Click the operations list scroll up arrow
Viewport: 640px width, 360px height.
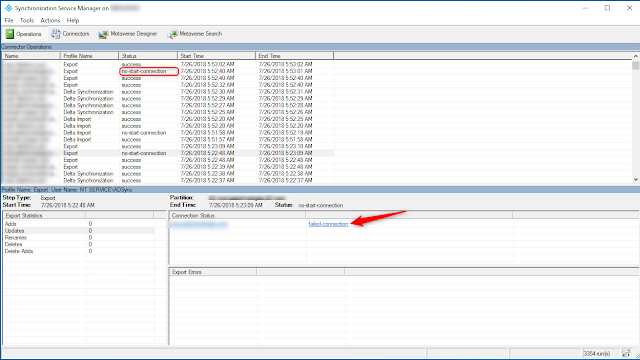click(636, 56)
